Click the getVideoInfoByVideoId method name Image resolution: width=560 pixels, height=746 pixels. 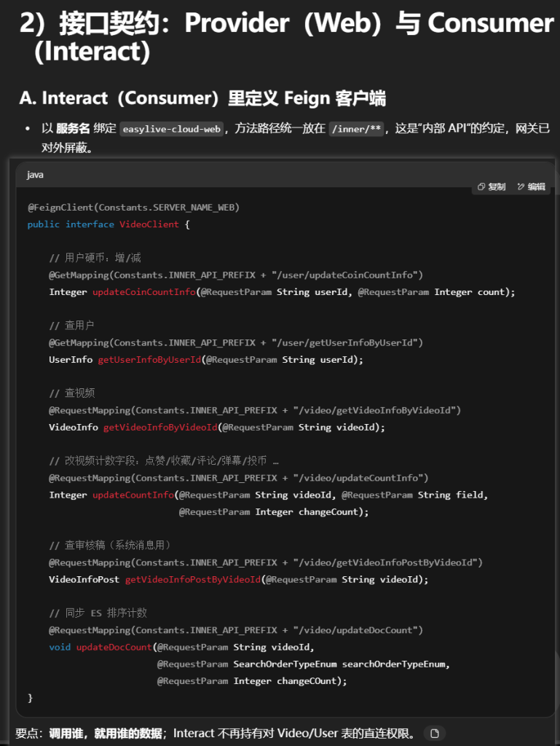tap(160, 428)
